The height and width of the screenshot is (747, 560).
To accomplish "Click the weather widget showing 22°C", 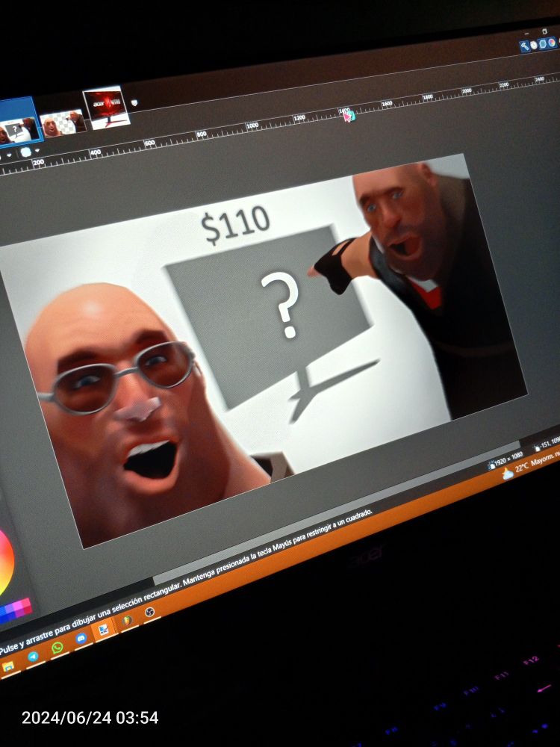I will (x=529, y=465).
